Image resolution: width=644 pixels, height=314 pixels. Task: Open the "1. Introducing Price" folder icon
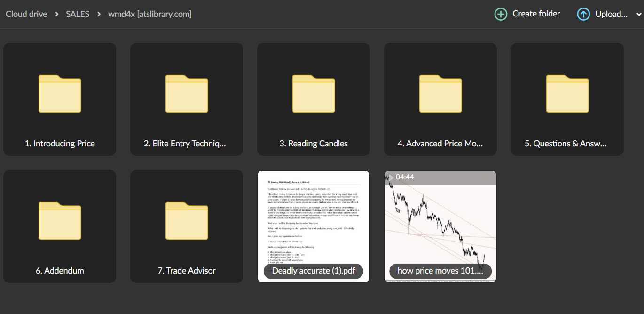click(x=59, y=94)
